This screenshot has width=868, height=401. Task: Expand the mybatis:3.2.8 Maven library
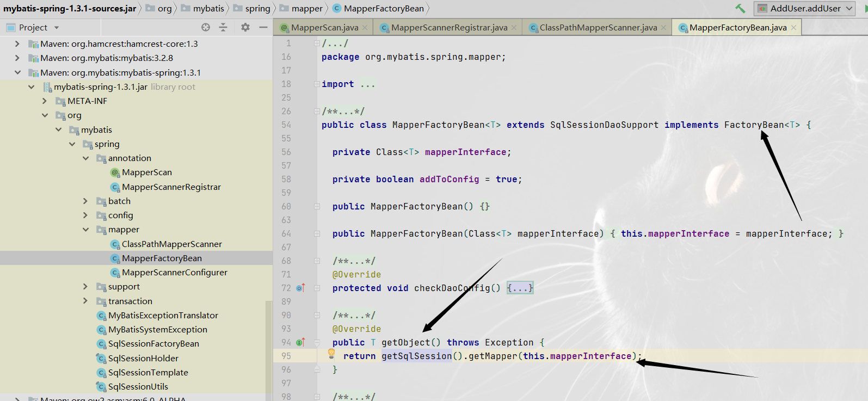pyautogui.click(x=17, y=58)
